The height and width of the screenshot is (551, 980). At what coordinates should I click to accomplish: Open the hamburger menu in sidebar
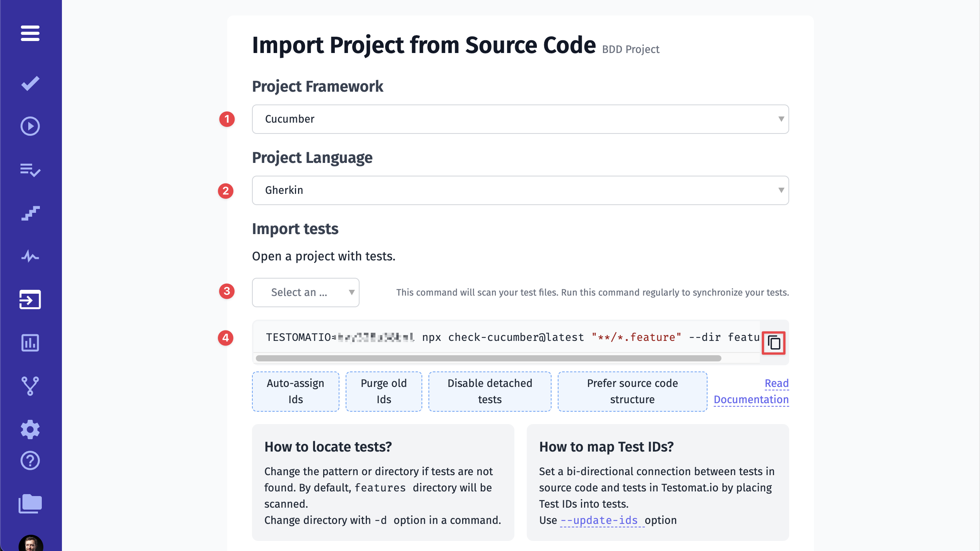click(x=30, y=33)
